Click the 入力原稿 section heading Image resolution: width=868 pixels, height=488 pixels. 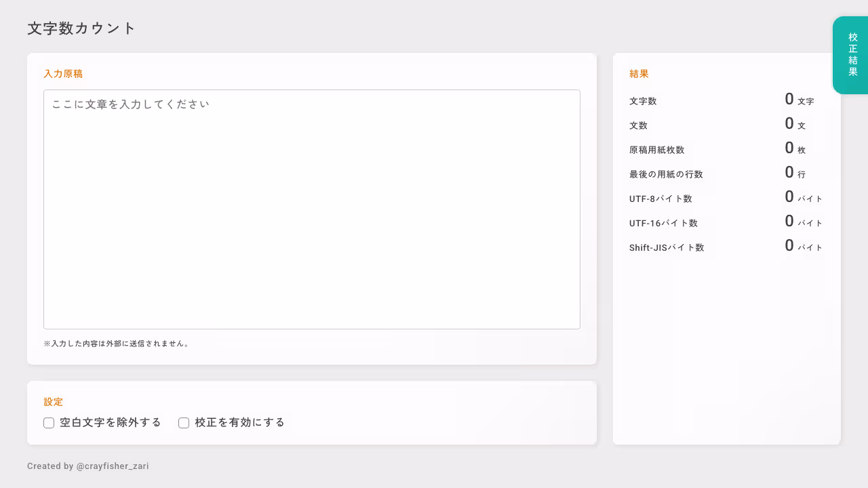pos(63,73)
